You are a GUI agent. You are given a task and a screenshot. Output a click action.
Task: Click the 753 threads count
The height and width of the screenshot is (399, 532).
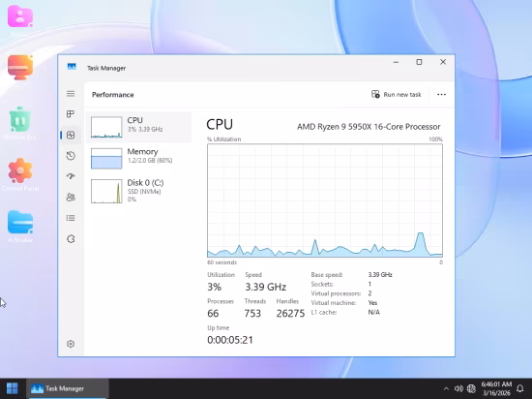(x=252, y=313)
